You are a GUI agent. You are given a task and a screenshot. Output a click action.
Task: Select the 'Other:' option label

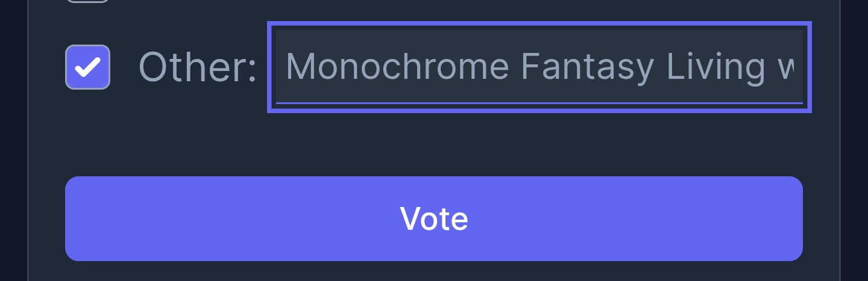click(198, 67)
